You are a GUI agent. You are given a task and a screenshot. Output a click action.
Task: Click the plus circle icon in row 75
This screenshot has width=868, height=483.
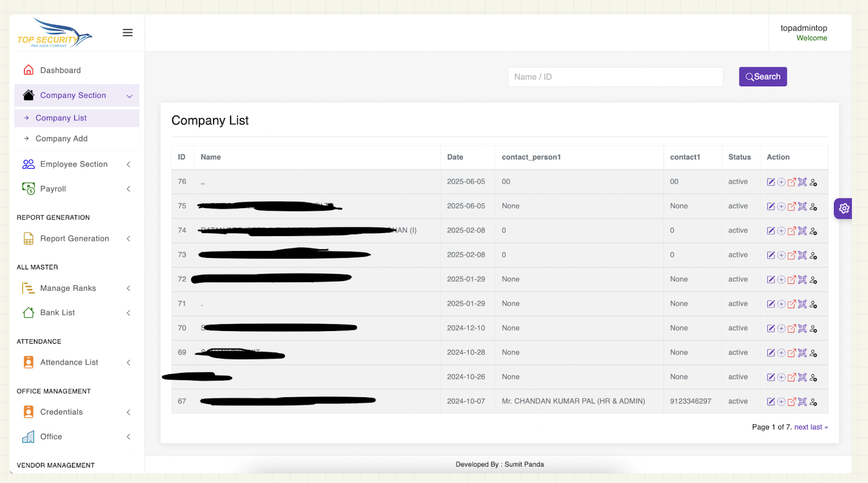click(781, 206)
